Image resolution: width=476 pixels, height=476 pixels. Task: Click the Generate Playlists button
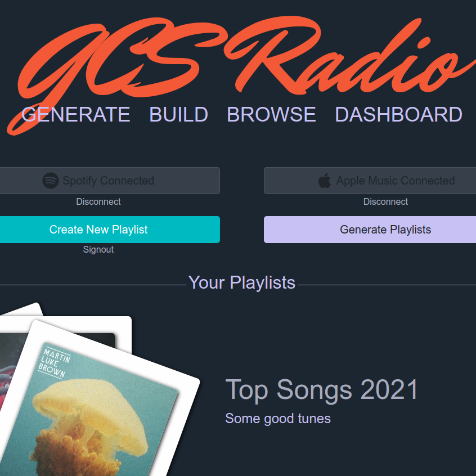pyautogui.click(x=370, y=230)
